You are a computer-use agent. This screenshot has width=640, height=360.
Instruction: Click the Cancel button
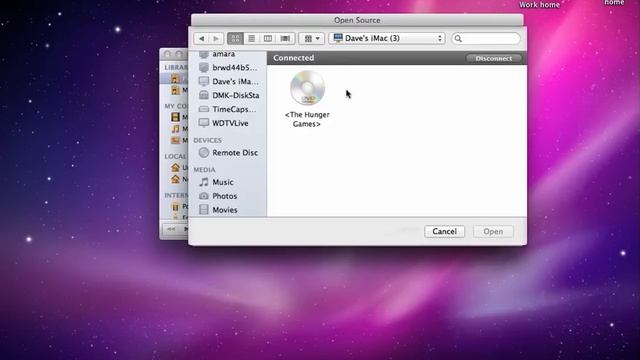pos(444,231)
